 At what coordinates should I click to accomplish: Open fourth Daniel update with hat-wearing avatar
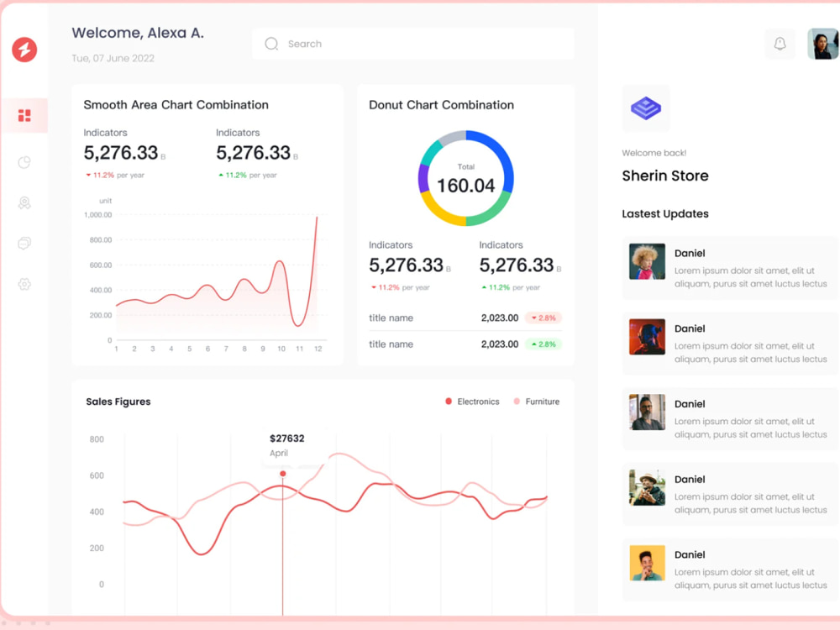coord(731,495)
